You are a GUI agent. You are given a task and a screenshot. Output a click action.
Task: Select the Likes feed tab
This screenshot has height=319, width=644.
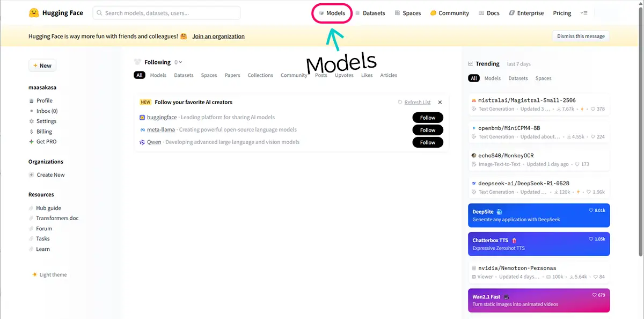point(367,75)
